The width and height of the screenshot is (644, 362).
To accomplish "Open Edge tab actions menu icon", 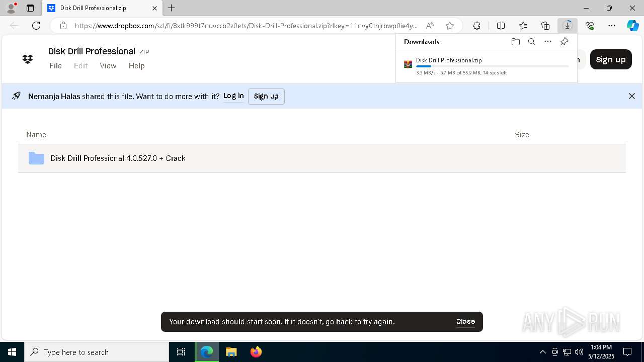I will (30, 8).
